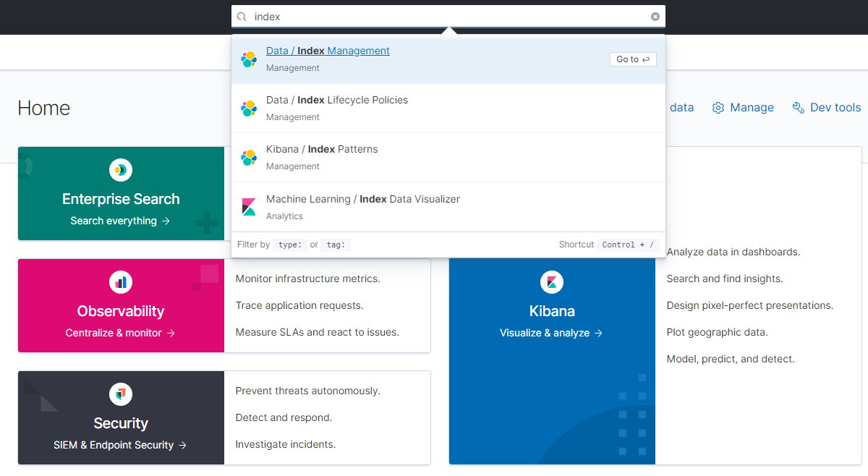Click the Go to button
The image size is (868, 476).
(x=633, y=59)
